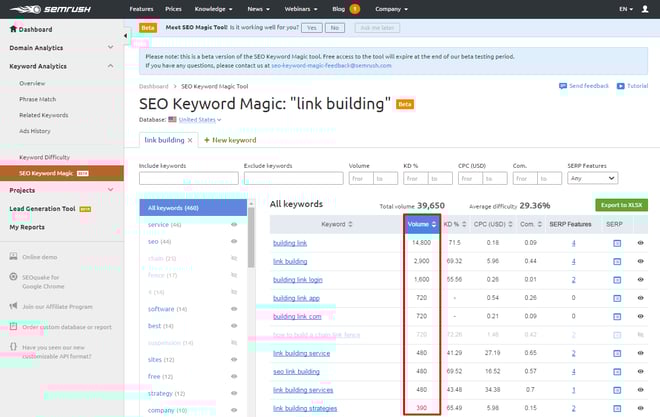The height and width of the screenshot is (417, 660).
Task: Toggle visibility of software keyword group
Action: point(234,309)
